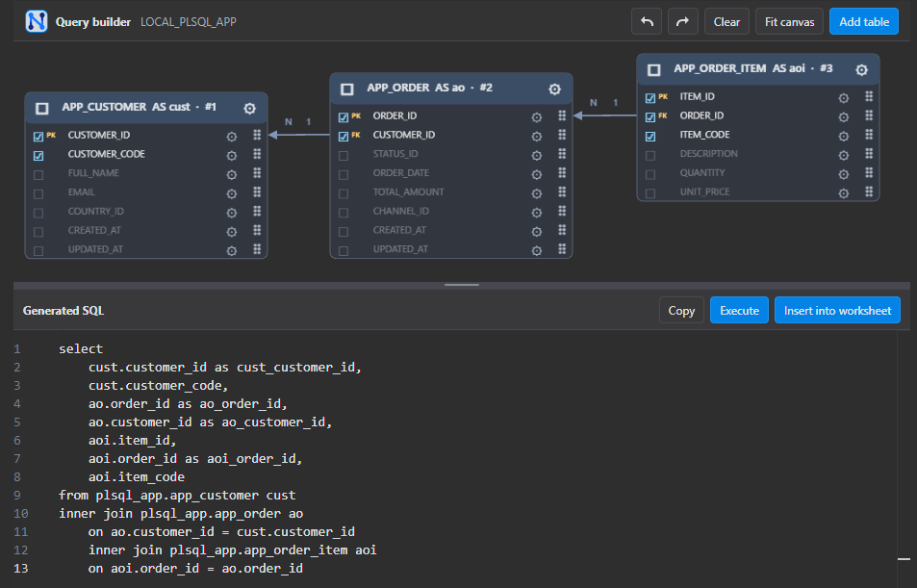Click Insert into worksheet button

point(837,310)
